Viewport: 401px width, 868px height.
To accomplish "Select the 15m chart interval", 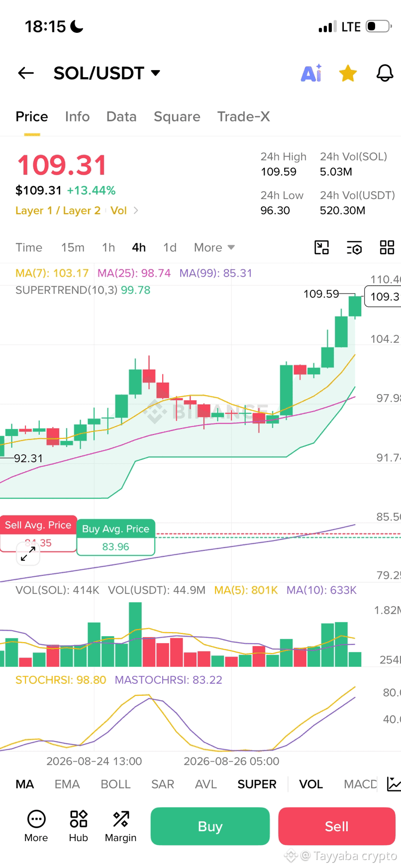I will click(x=73, y=247).
